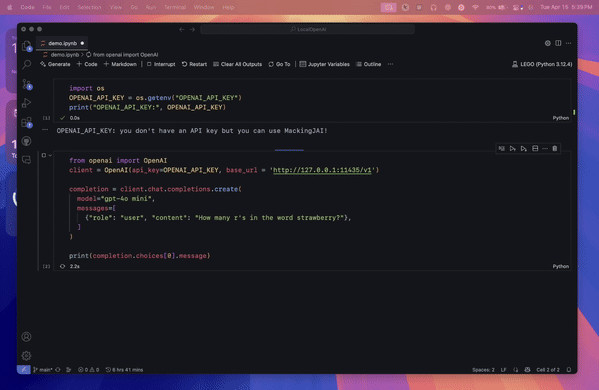The width and height of the screenshot is (599, 390).
Task: Open Extensions view in activity bar
Action: coord(26,122)
